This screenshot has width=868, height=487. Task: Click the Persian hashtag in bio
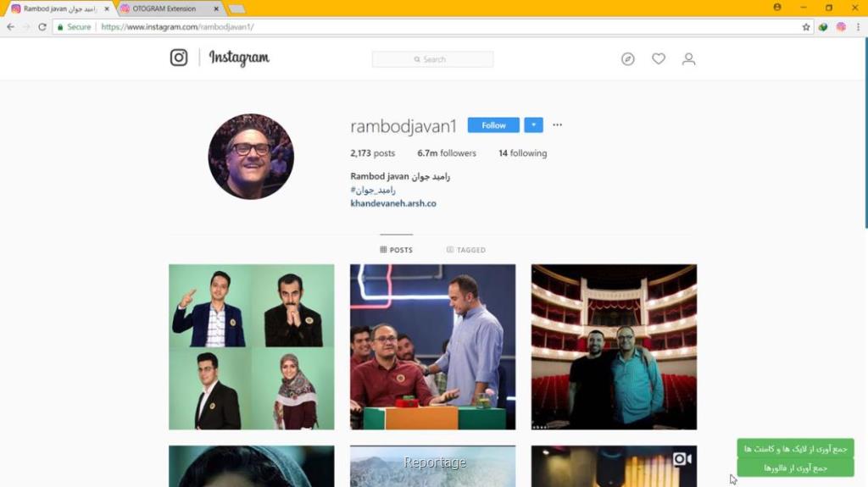[x=373, y=190]
